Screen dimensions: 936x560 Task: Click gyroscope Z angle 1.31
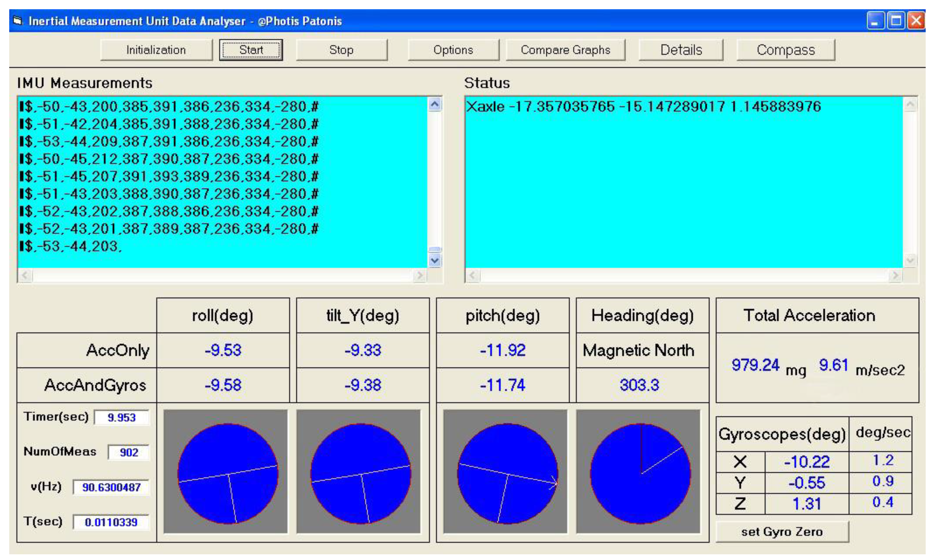[x=807, y=504]
